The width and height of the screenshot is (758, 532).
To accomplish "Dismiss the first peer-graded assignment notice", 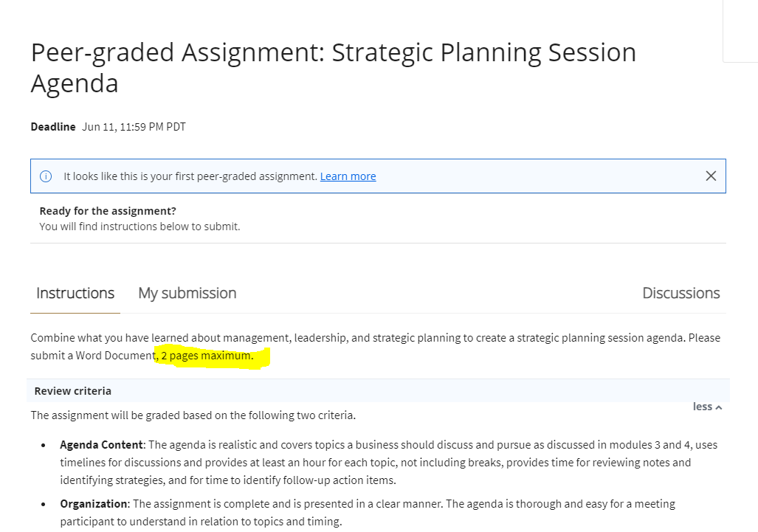I will tap(711, 176).
